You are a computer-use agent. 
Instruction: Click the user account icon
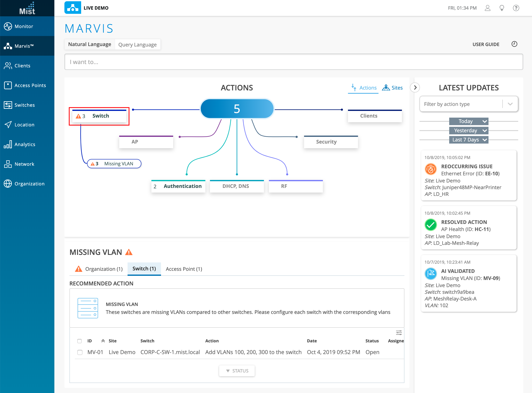pos(487,8)
